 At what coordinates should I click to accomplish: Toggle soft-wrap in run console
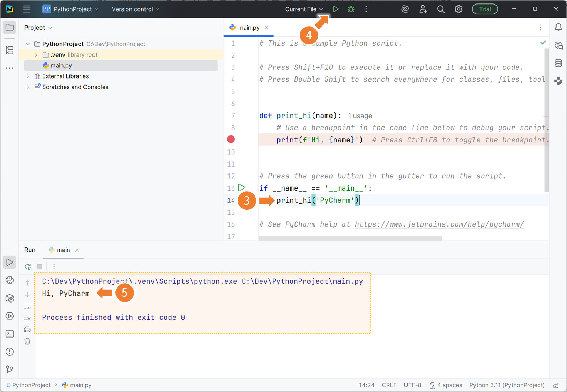point(27,306)
